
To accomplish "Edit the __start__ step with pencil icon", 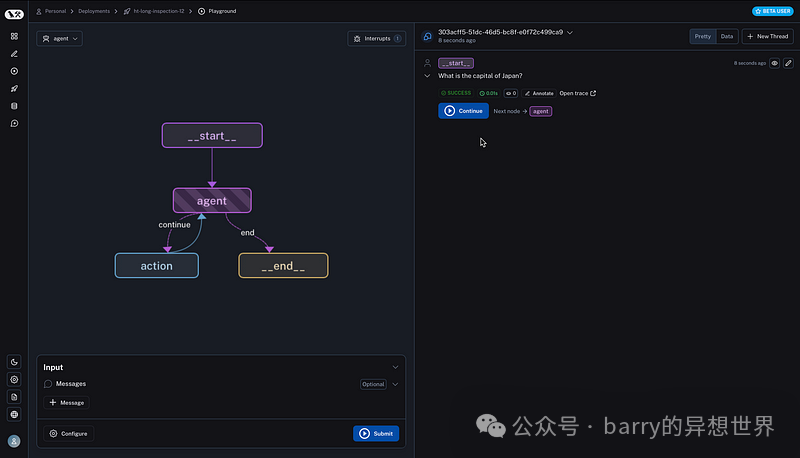I will (x=788, y=63).
